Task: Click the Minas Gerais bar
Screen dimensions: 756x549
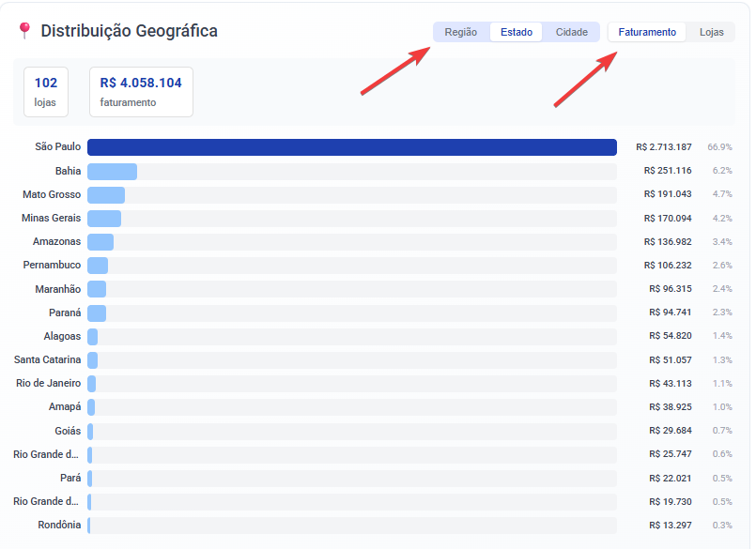Action: pyautogui.click(x=104, y=218)
